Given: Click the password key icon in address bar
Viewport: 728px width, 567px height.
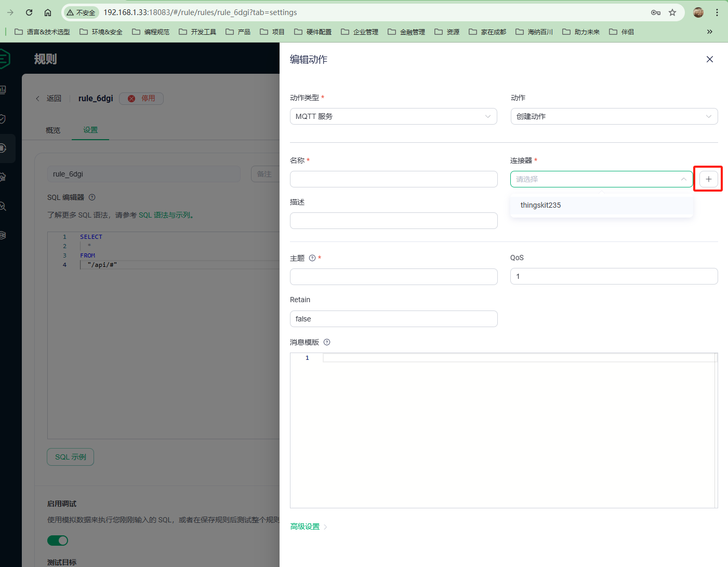Looking at the screenshot, I should click(x=656, y=12).
